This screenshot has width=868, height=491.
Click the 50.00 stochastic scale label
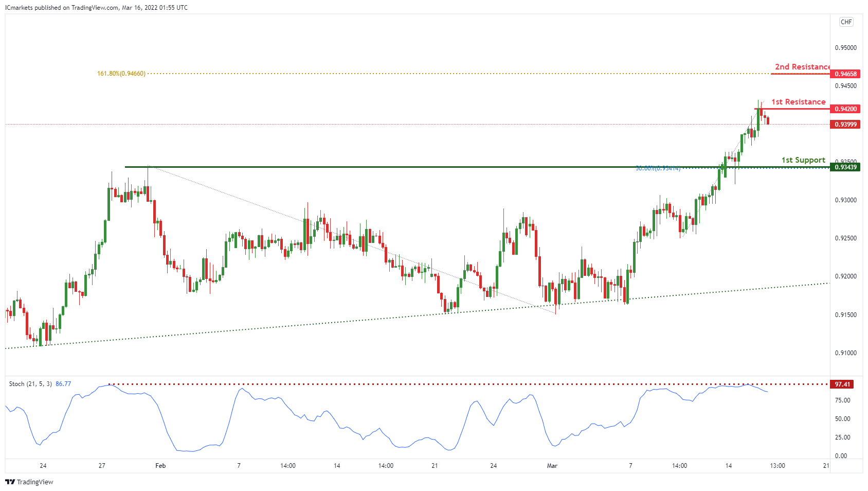(x=842, y=419)
